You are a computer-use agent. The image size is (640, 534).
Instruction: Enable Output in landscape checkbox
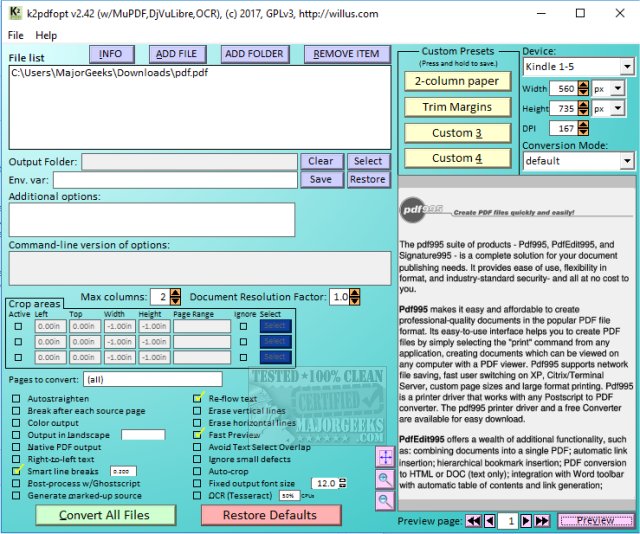pyautogui.click(x=16, y=435)
